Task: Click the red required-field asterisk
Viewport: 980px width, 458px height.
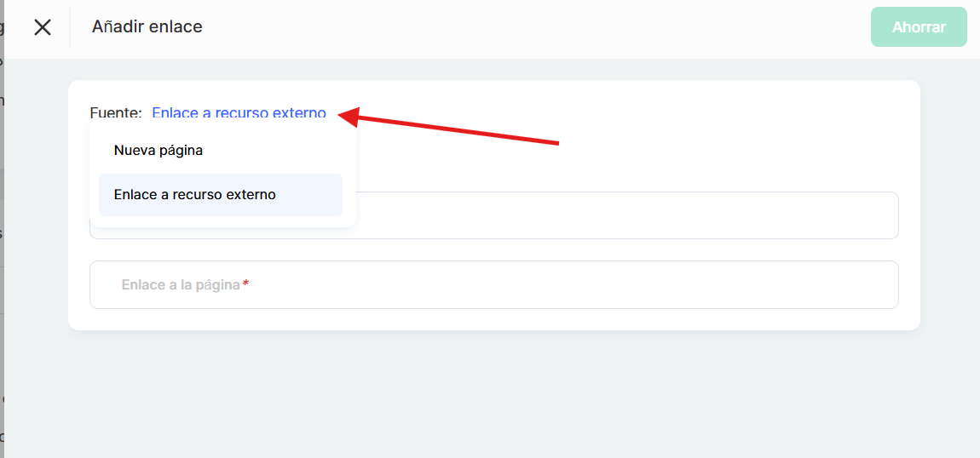Action: click(245, 284)
